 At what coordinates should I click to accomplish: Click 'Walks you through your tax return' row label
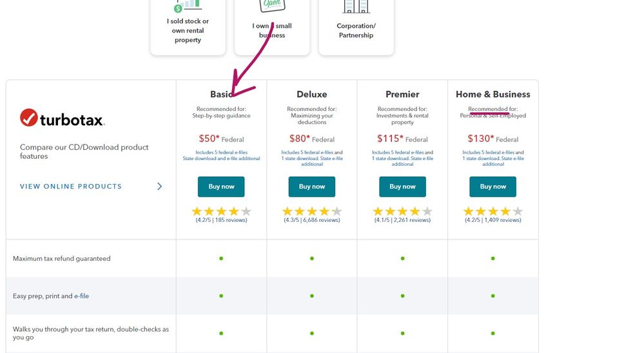(x=91, y=333)
